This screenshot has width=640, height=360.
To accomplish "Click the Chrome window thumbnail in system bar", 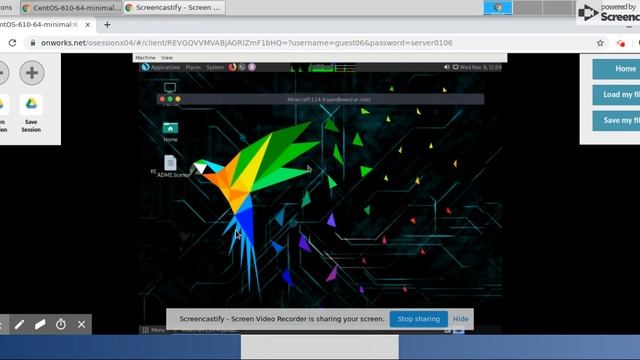I will [x=498, y=7].
